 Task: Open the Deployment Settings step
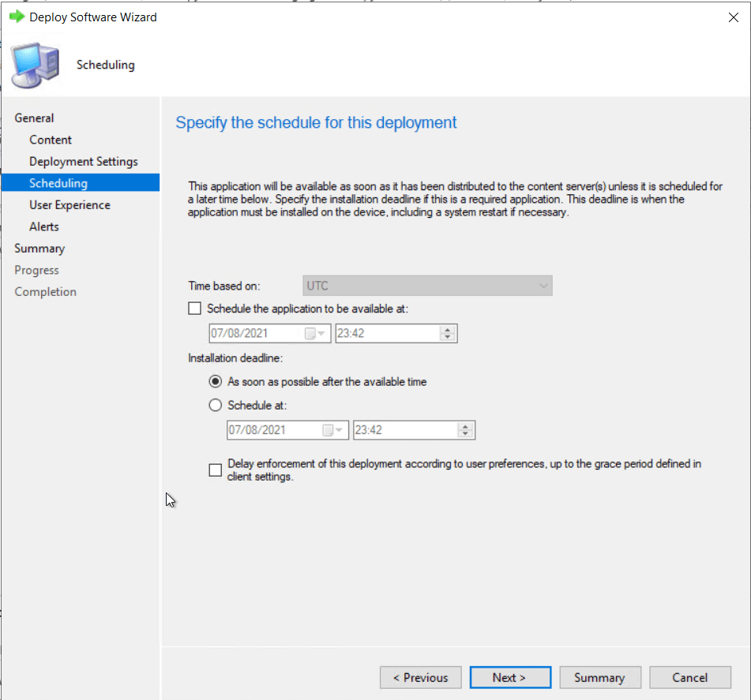pos(83,162)
